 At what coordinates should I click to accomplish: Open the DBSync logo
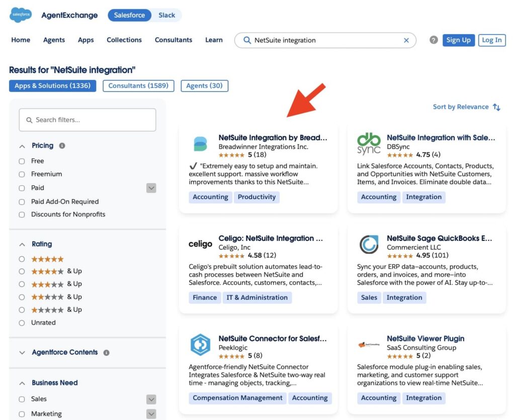[369, 144]
